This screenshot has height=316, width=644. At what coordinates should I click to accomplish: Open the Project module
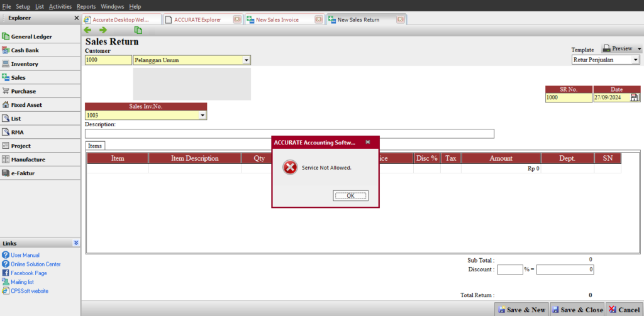(40, 146)
